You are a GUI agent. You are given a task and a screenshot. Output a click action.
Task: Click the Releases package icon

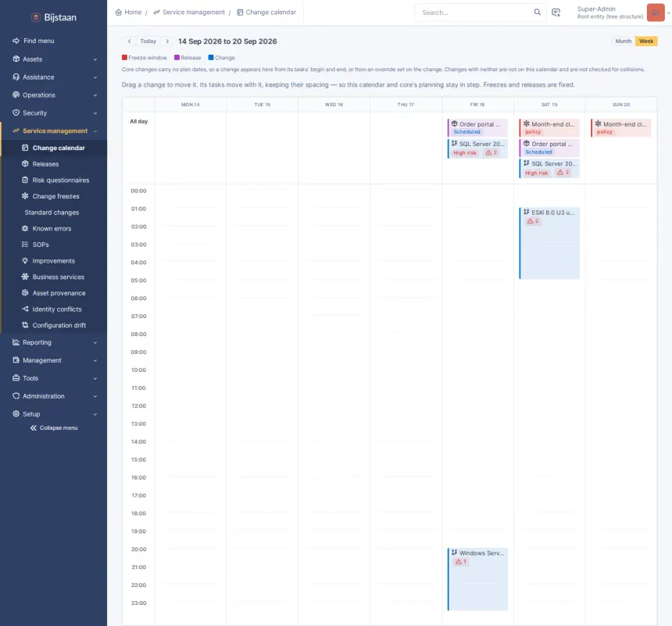(x=25, y=164)
